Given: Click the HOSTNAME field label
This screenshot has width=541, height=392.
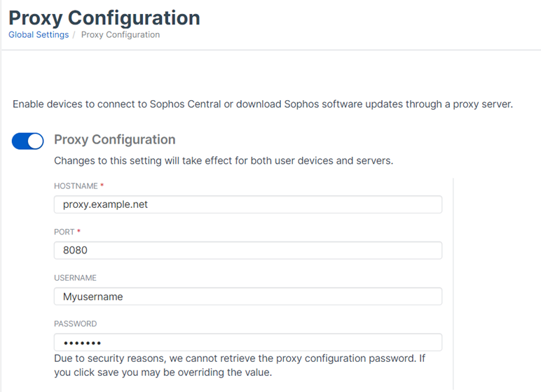Looking at the screenshot, I should 76,185.
